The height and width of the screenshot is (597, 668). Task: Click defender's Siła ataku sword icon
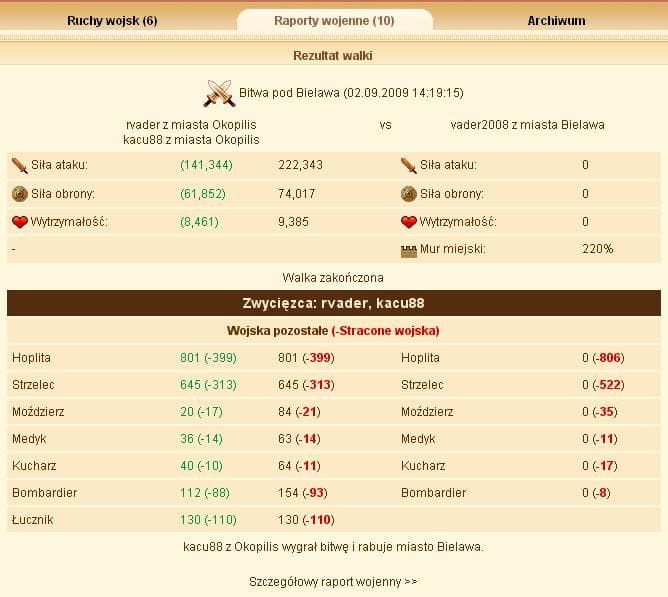tap(409, 165)
